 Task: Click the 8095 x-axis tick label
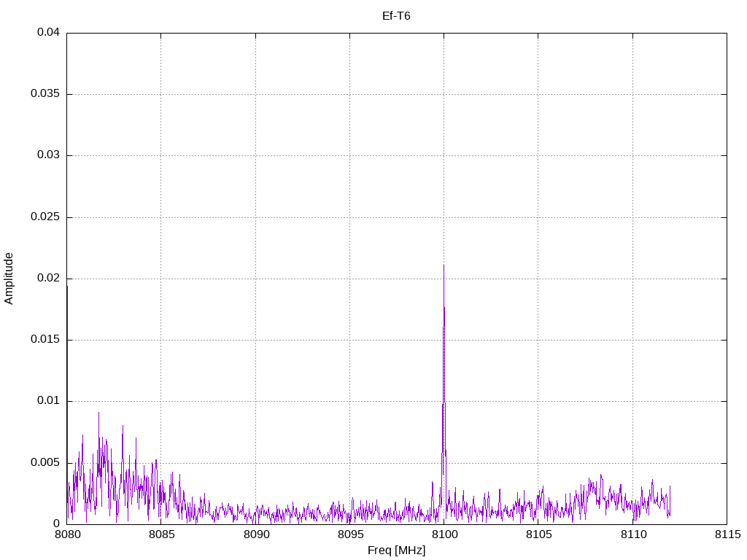tap(349, 534)
